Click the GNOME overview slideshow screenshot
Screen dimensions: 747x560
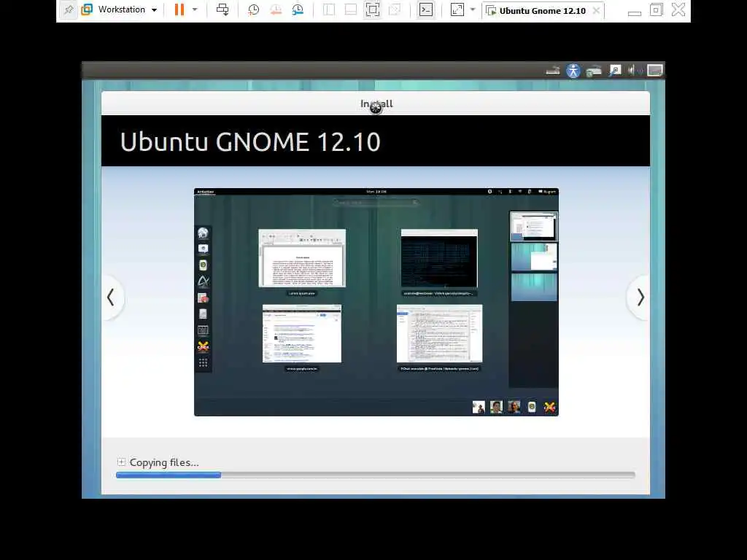coord(376,302)
